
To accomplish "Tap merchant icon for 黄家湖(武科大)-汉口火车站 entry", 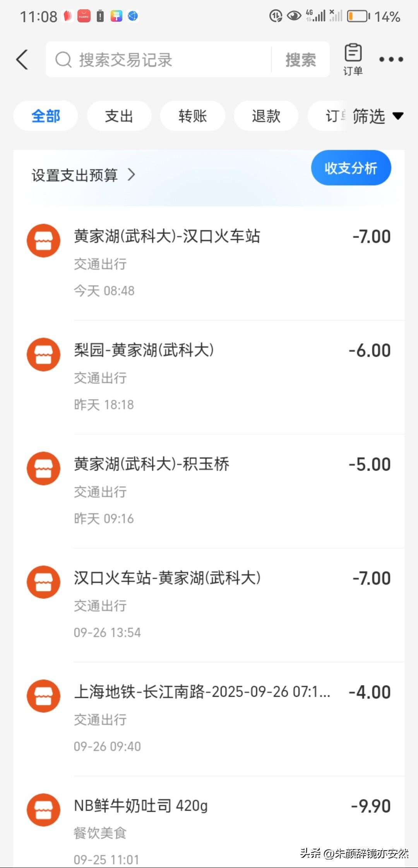I will pyautogui.click(x=43, y=241).
